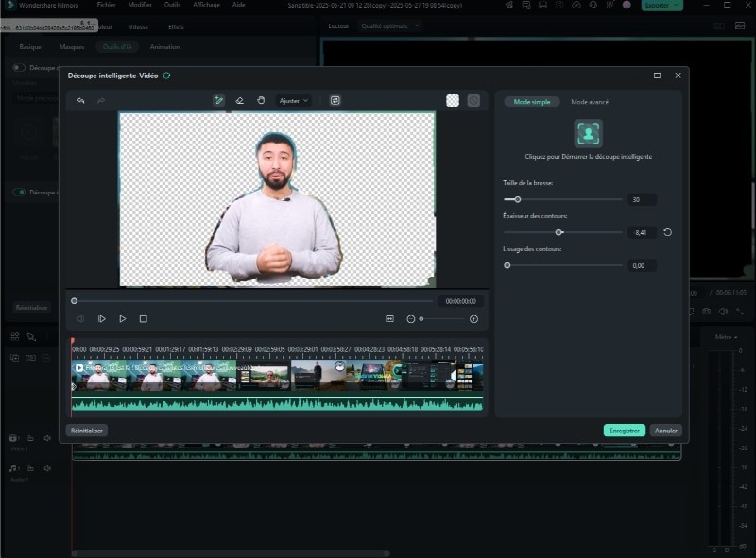Switch to the Animation tab
Image resolution: width=756 pixels, height=558 pixels.
click(x=164, y=47)
